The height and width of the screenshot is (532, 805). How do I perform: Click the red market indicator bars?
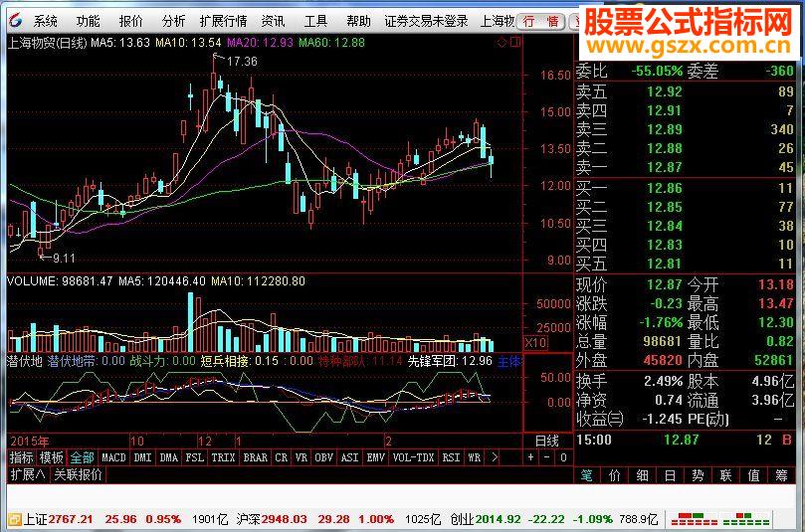695,519
